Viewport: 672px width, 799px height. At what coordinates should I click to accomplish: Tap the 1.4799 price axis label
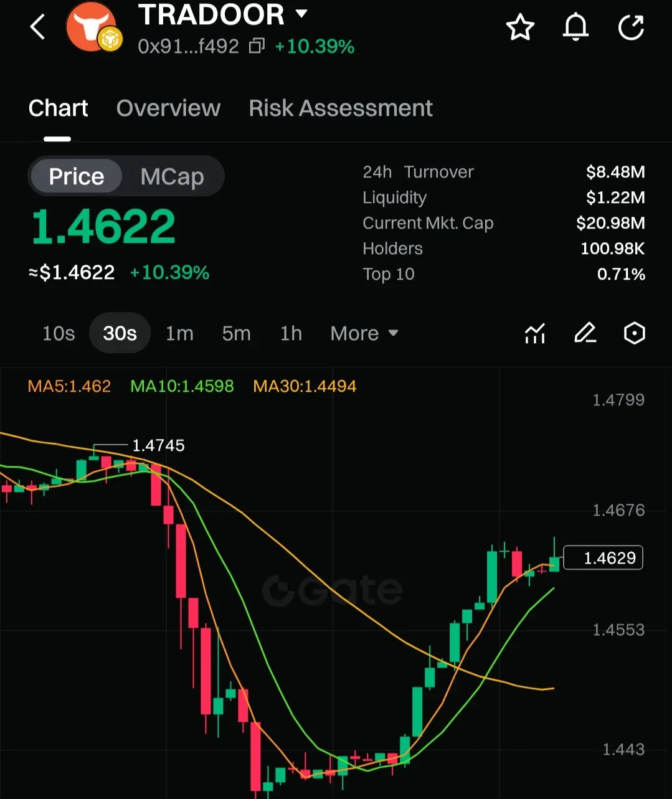[618, 400]
